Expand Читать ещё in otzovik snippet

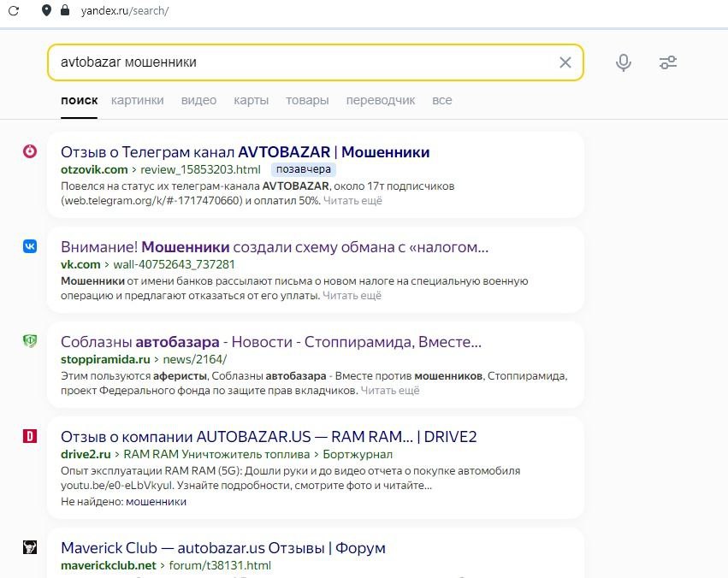[x=352, y=201]
